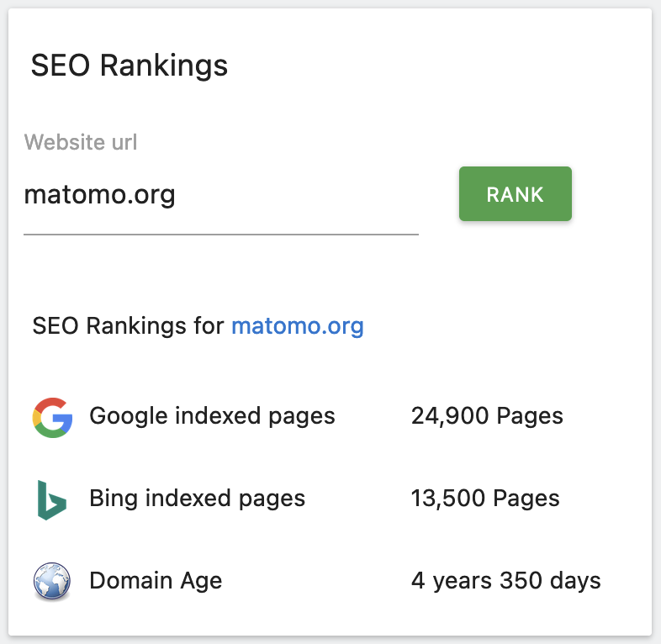661x644 pixels.
Task: Click the green RANK button
Action: (516, 194)
